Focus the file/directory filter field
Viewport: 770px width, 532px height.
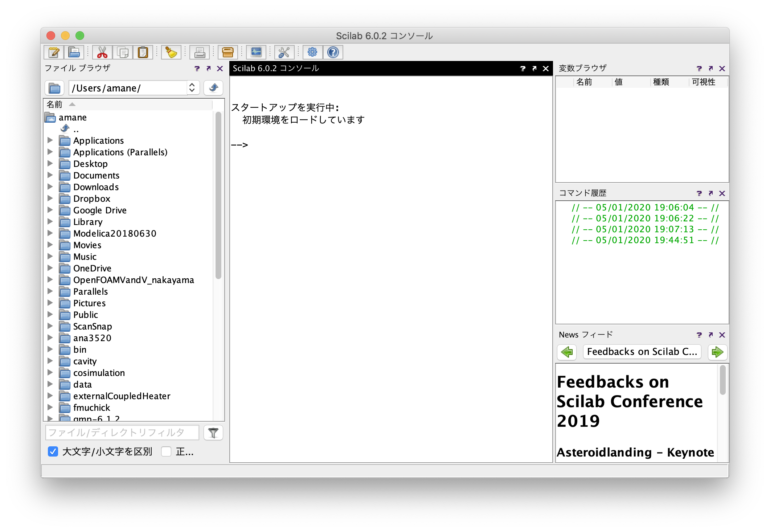pyautogui.click(x=122, y=433)
